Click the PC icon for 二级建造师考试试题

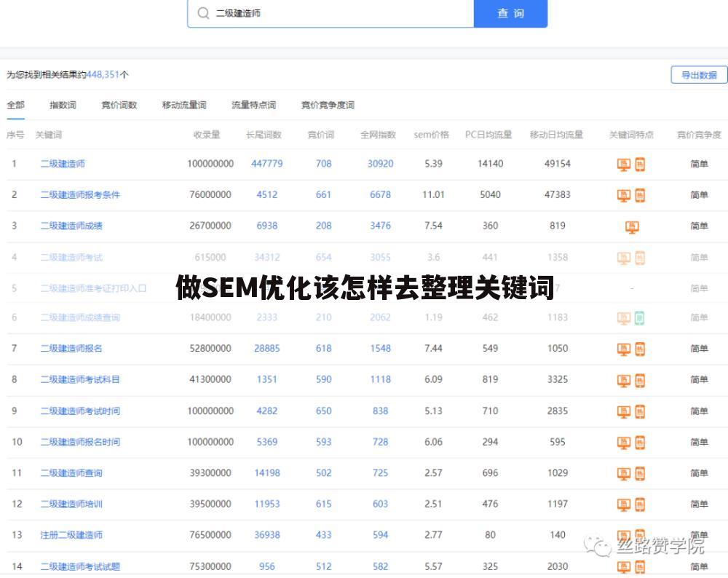(624, 567)
